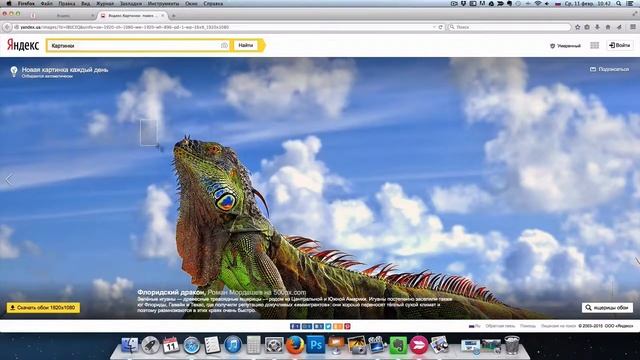Open the Yandex services grid icon
This screenshot has width=640, height=360.
pos(594,45)
